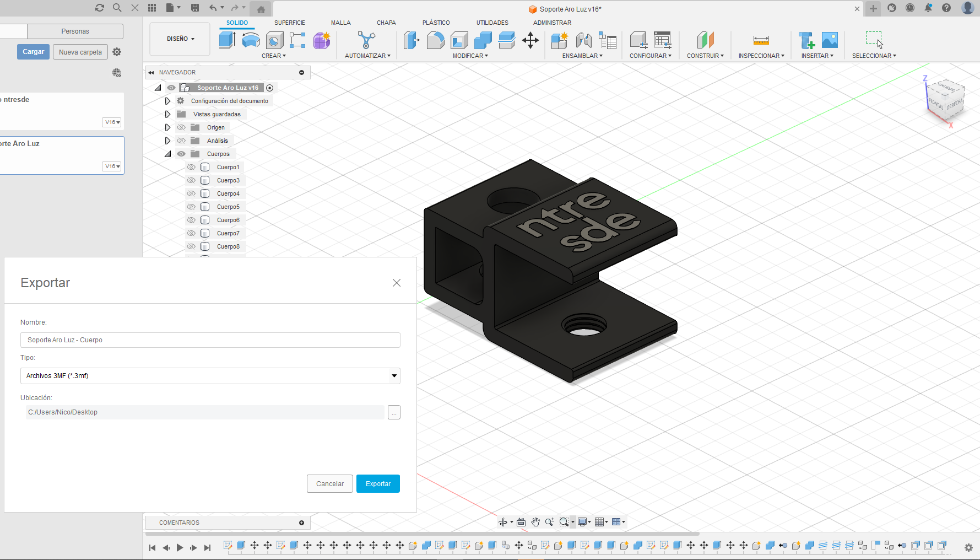Select the Combine tool icon

(483, 40)
